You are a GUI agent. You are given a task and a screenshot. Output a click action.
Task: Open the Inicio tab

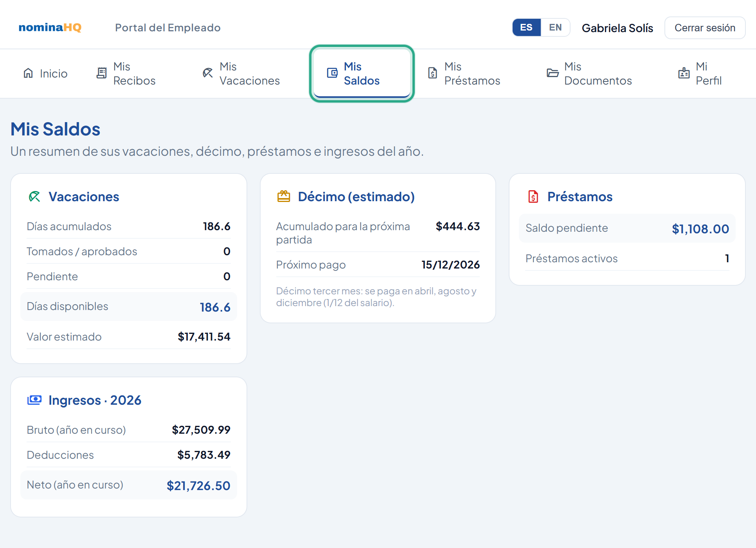point(45,74)
